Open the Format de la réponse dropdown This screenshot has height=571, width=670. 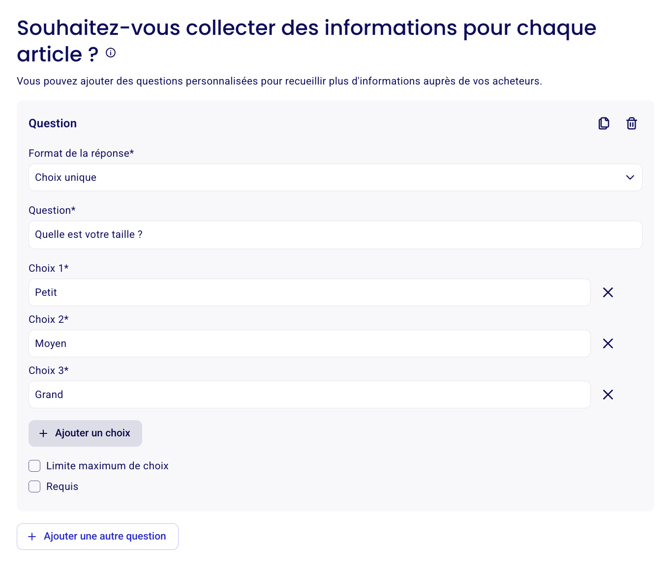pos(335,177)
